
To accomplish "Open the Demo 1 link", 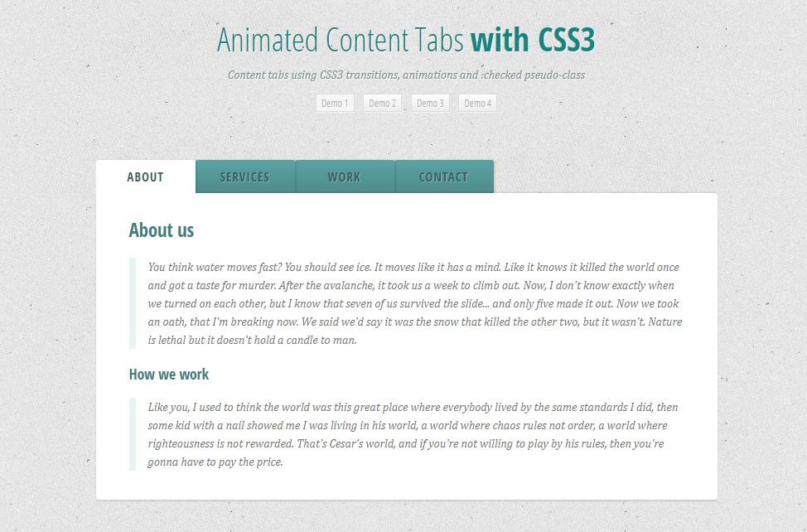I will coord(335,103).
